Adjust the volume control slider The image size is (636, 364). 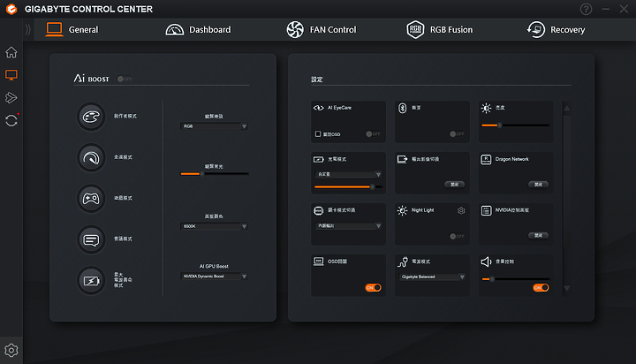click(516, 279)
